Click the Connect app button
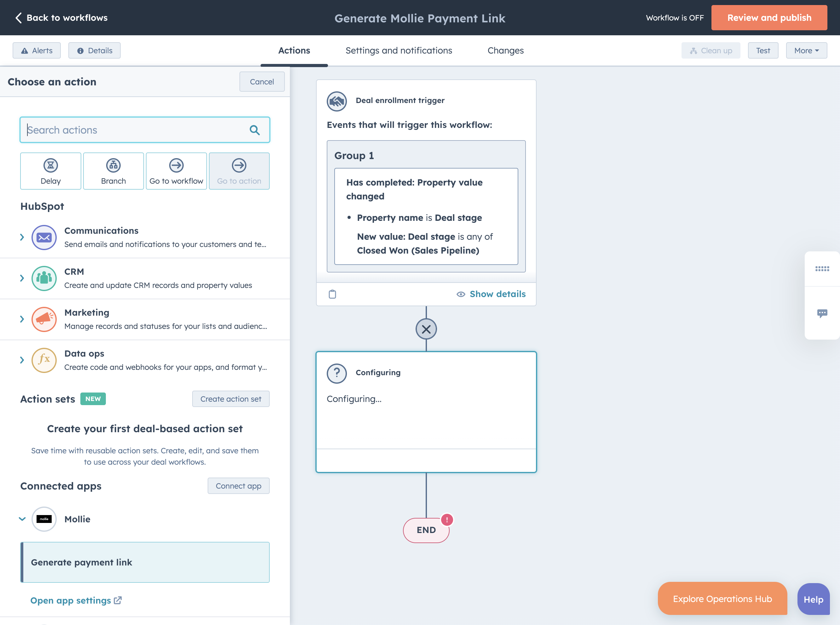This screenshot has width=840, height=625. point(239,486)
